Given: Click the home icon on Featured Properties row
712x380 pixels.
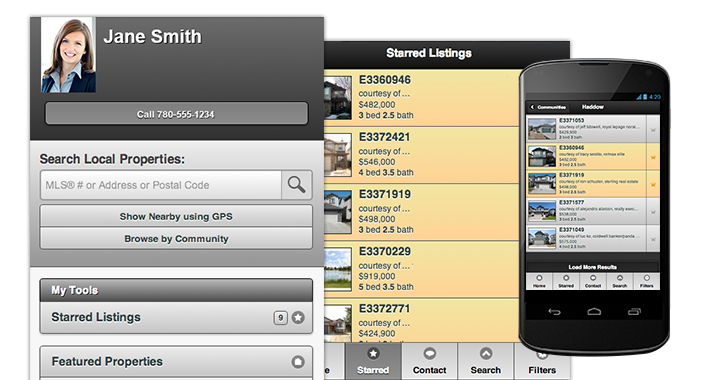Looking at the screenshot, I should point(298,362).
